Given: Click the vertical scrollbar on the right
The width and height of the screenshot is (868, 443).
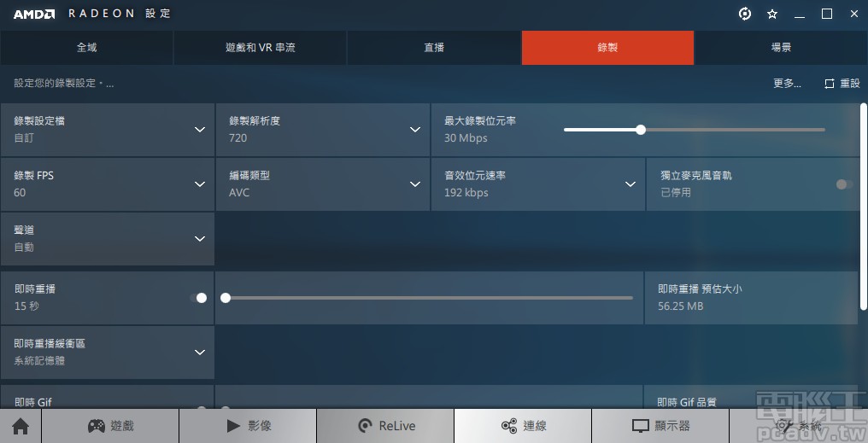Looking at the screenshot, I should pyautogui.click(x=864, y=205).
